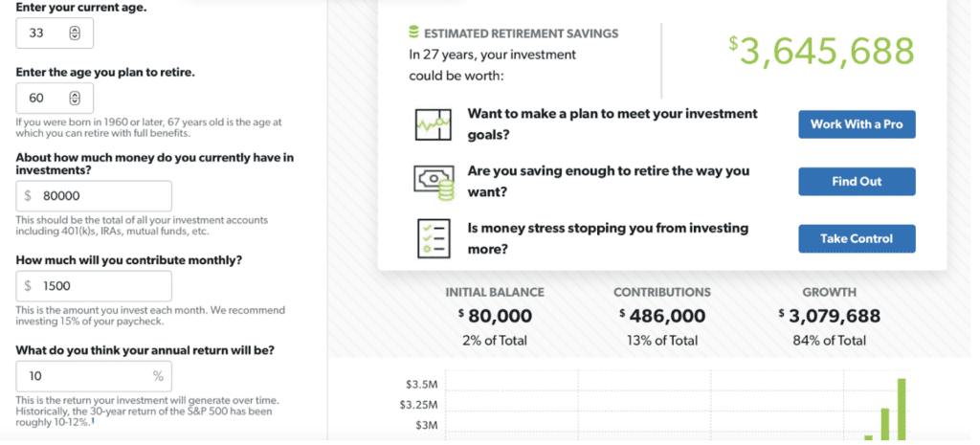Image resolution: width=980 pixels, height=445 pixels.
Task: Click the cash and coins savings icon
Action: (x=434, y=182)
